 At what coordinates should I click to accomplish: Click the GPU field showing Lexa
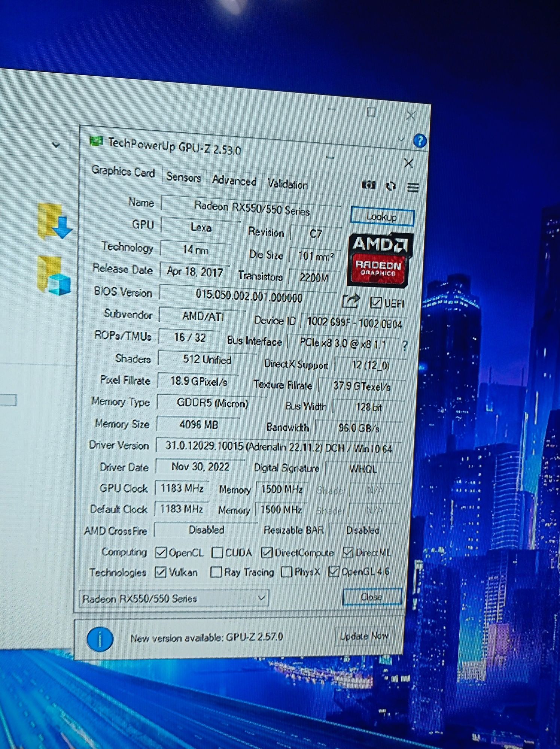201,227
